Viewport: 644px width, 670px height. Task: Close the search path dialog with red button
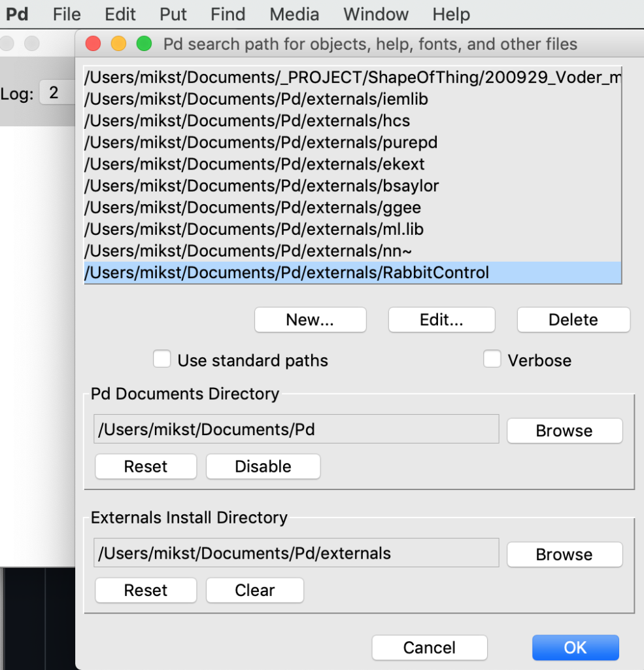coord(93,44)
